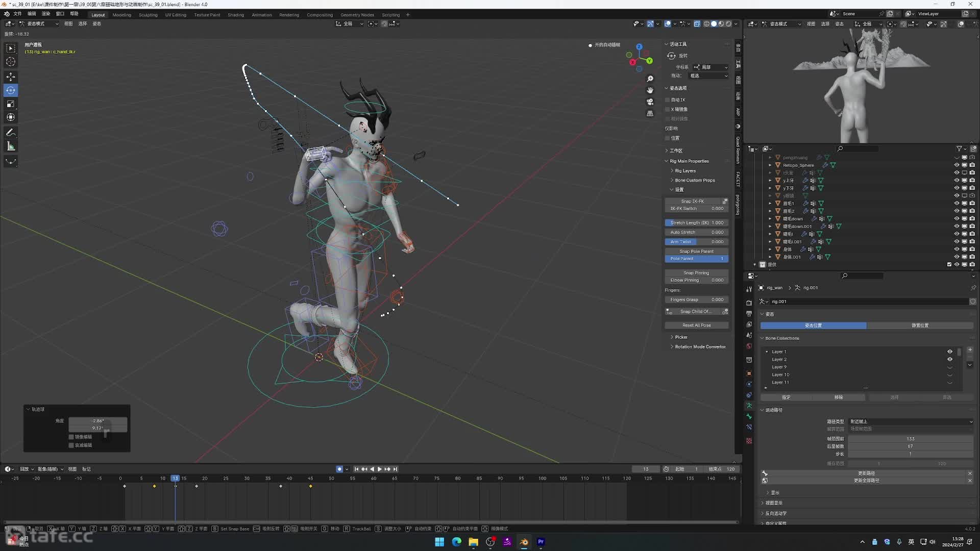Switch to the Animation workspace tab

tap(261, 15)
